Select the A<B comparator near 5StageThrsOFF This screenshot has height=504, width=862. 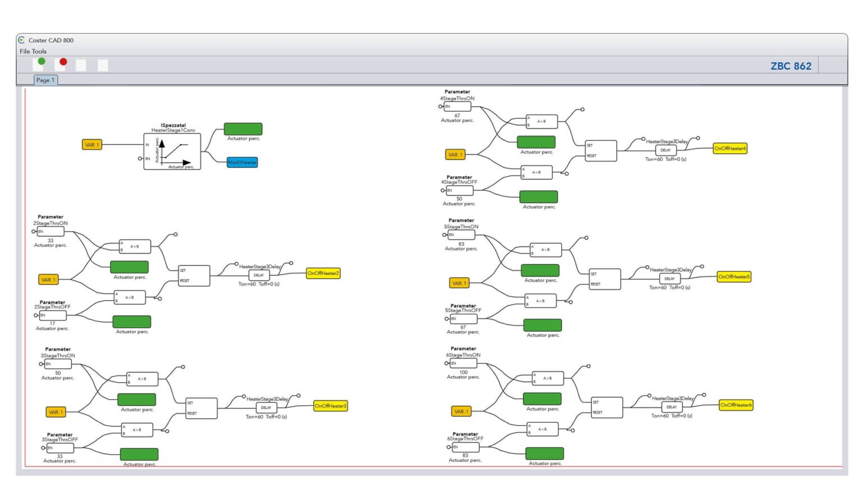tap(540, 301)
